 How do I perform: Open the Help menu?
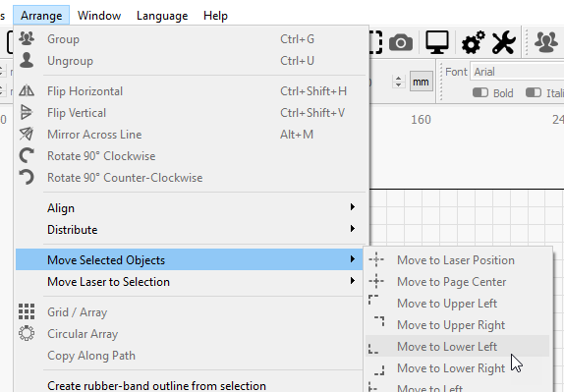[x=215, y=16]
